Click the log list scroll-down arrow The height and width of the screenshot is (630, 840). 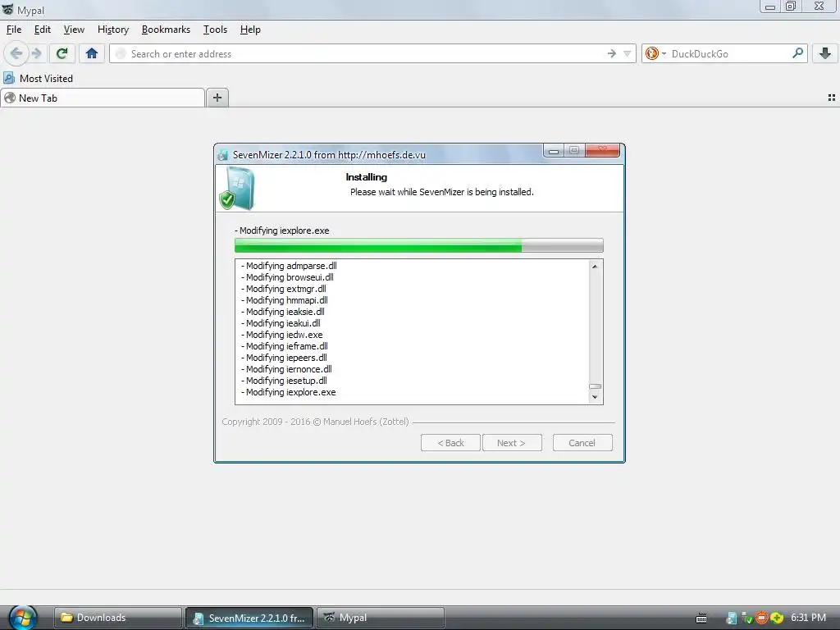click(x=595, y=397)
